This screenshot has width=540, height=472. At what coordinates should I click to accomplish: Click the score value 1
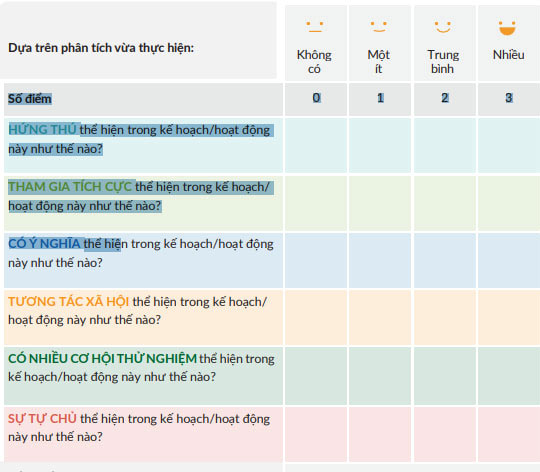pyautogui.click(x=380, y=98)
